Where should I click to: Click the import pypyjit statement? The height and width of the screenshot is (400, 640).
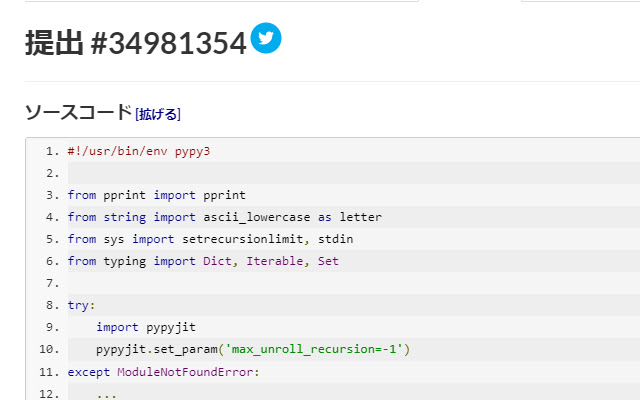(x=145, y=327)
